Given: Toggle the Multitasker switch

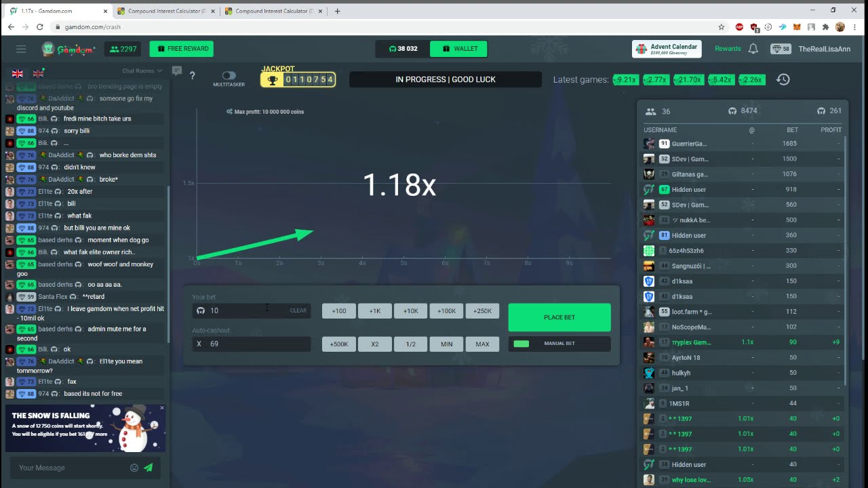Looking at the screenshot, I should coord(229,75).
